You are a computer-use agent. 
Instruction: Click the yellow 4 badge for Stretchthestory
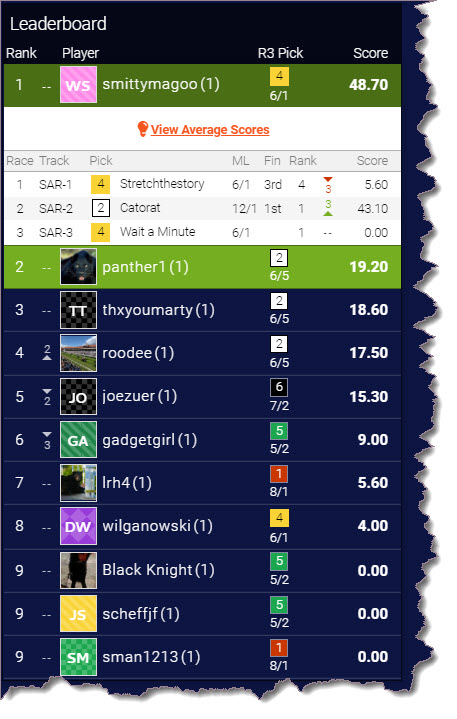coord(100,184)
